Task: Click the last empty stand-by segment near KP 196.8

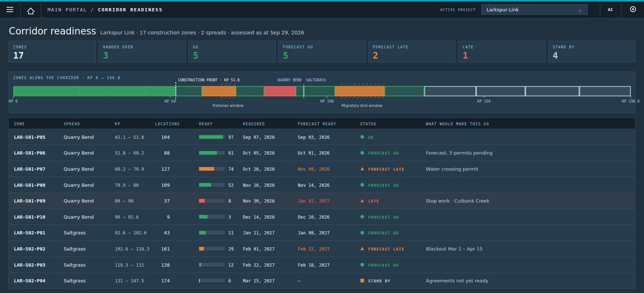Action: pyautogui.click(x=605, y=91)
